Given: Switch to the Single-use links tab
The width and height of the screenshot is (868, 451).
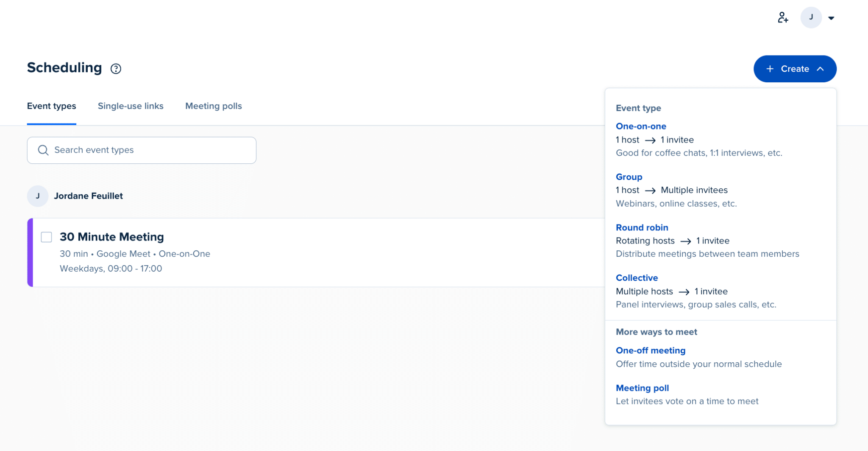Looking at the screenshot, I should [x=131, y=106].
